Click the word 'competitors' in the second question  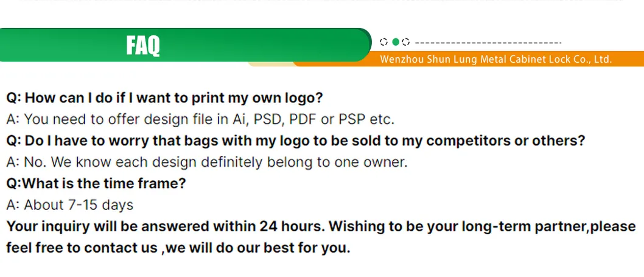point(470,141)
